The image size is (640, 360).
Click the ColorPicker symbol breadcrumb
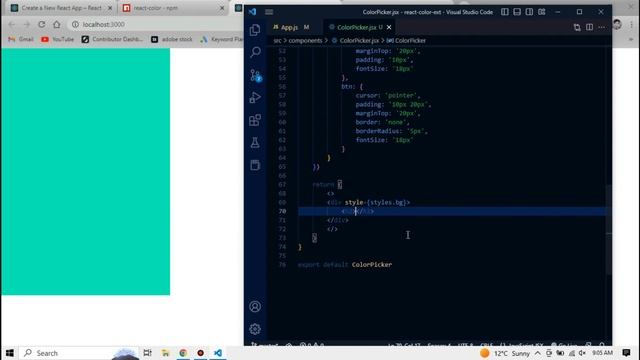pos(407,40)
